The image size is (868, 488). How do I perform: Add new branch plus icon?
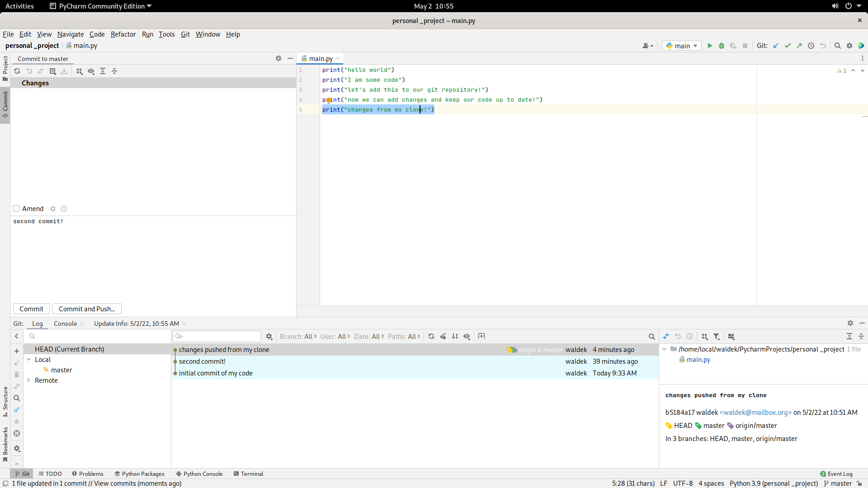17,351
